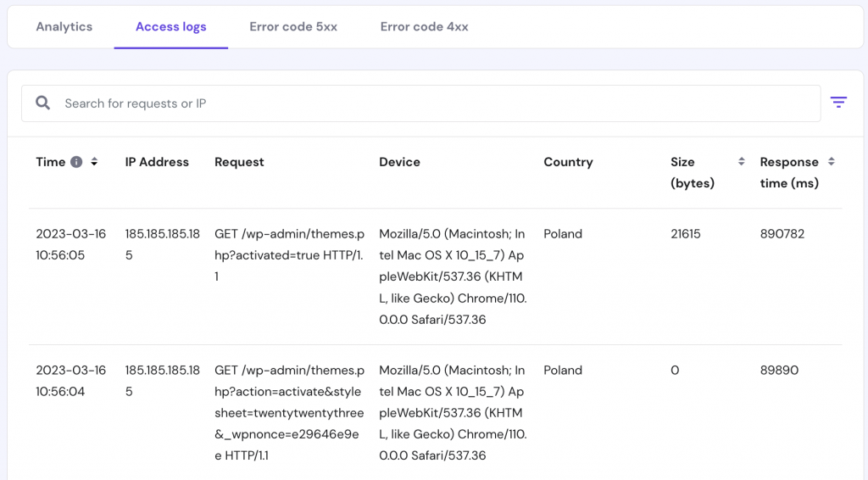Click the Country column header
This screenshot has height=480, width=868.
[568, 162]
